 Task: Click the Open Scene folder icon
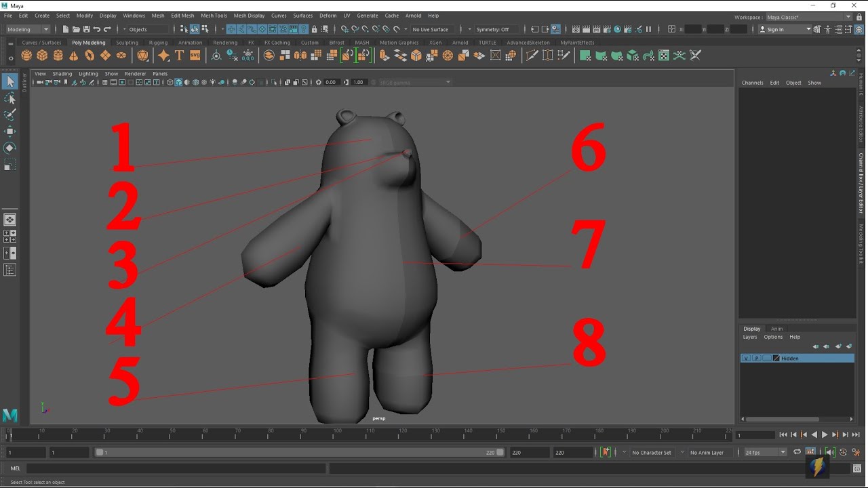[76, 29]
